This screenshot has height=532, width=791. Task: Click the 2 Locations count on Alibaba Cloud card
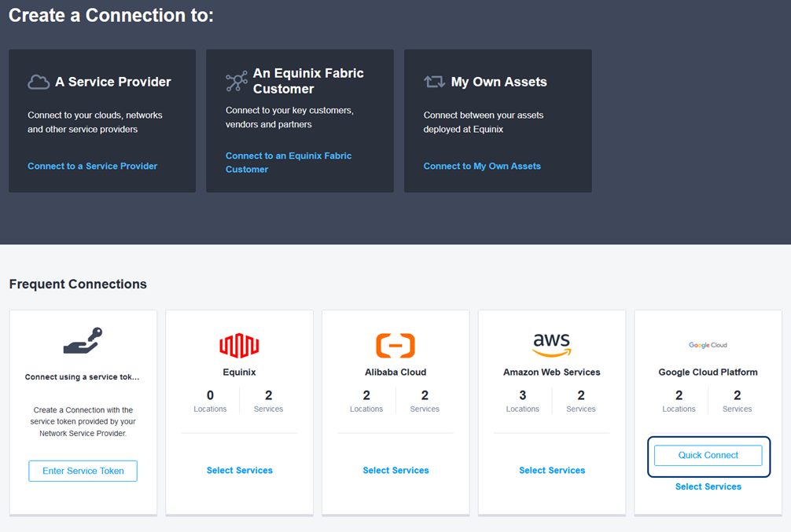click(x=366, y=401)
